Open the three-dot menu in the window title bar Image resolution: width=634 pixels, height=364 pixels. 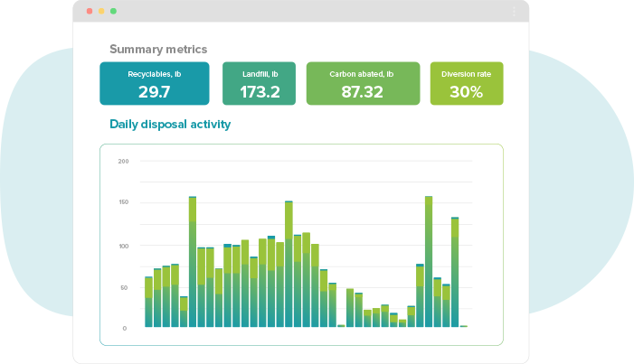(x=514, y=12)
